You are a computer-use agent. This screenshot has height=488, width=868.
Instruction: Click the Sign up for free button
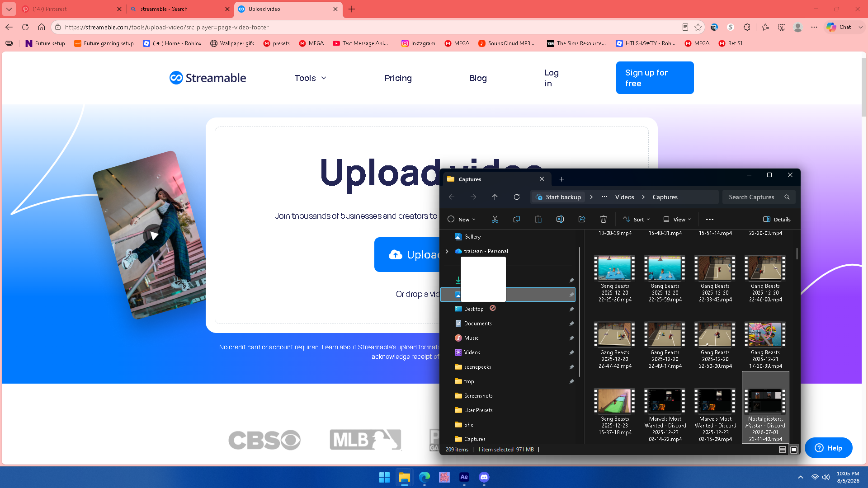[655, 78]
